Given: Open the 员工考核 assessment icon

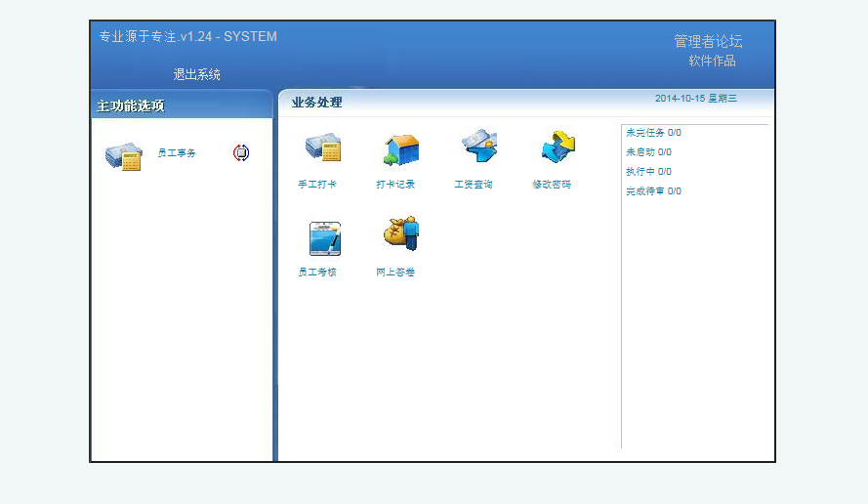Looking at the screenshot, I should pos(323,237).
